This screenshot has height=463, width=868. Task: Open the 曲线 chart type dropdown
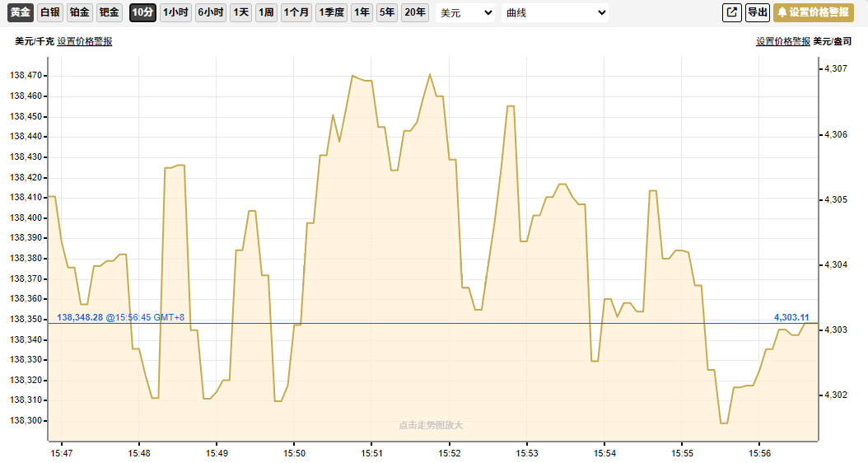coord(555,13)
